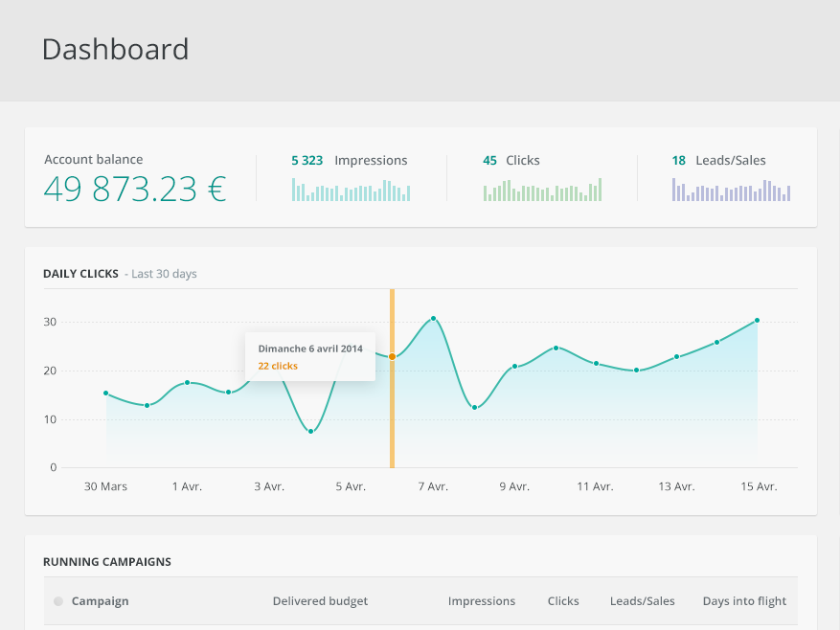
Task: Sort by Impressions column in campaigns table
Action: click(x=482, y=601)
